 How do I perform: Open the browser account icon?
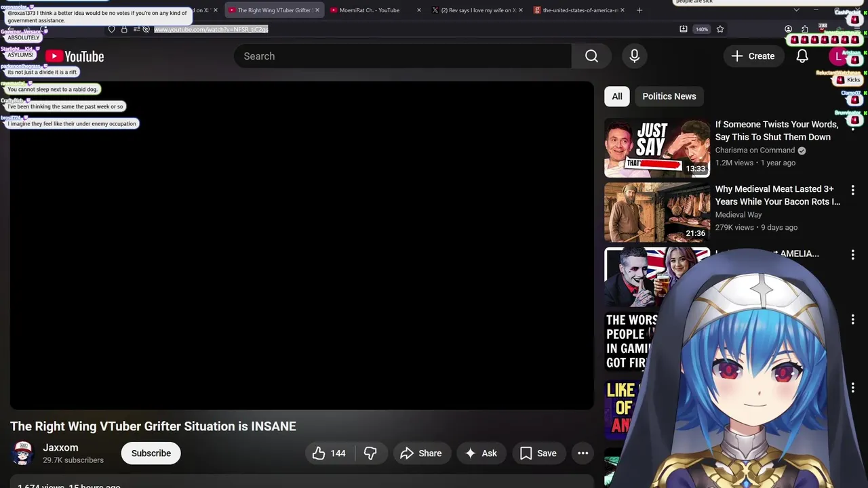point(788,29)
